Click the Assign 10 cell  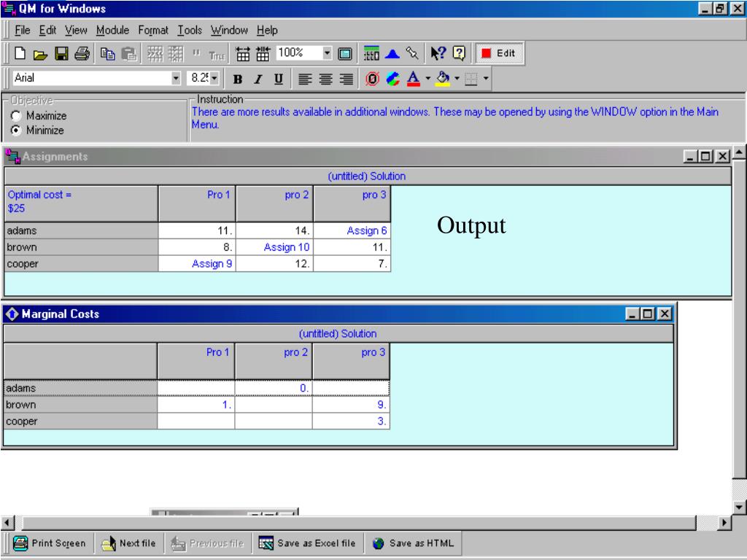click(x=274, y=248)
